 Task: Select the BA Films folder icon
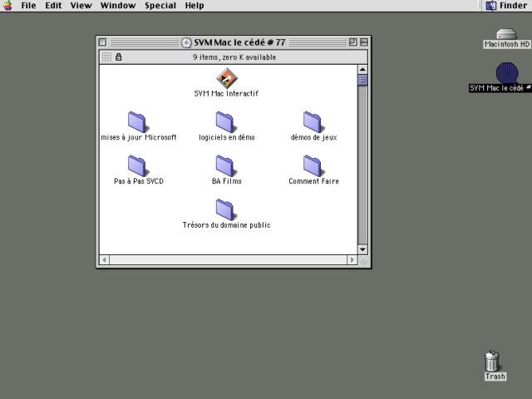click(224, 165)
